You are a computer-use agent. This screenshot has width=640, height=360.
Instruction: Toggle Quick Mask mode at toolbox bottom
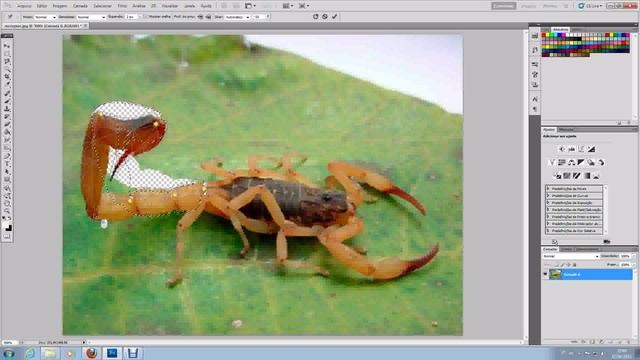tap(7, 236)
